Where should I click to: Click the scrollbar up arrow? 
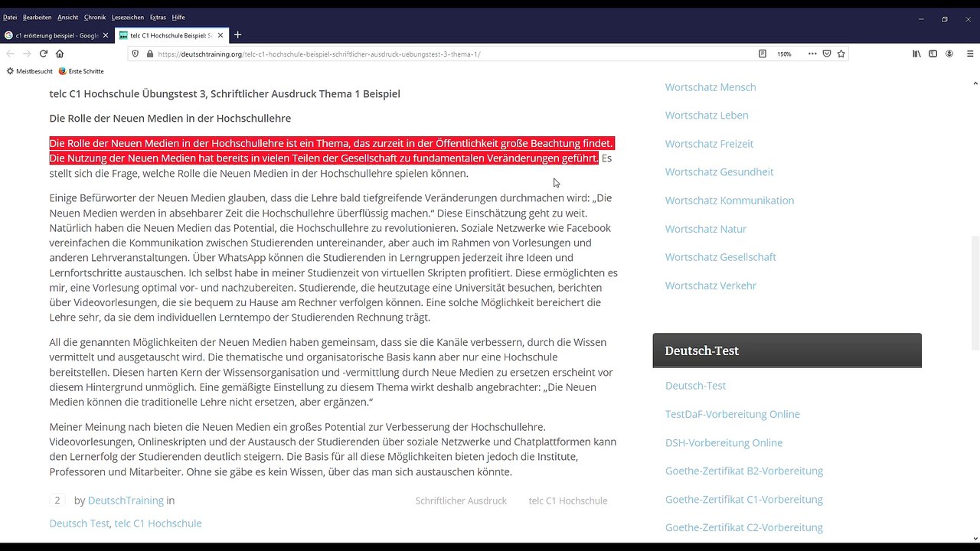[x=975, y=83]
